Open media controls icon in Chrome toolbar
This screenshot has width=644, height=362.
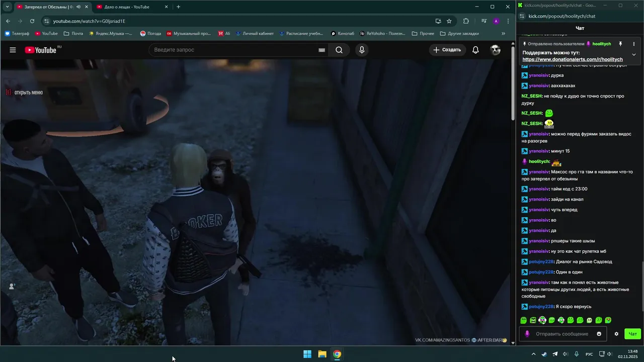tap(484, 21)
